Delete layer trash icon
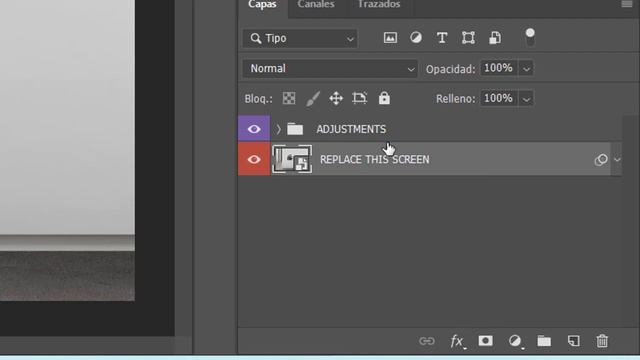The image size is (640, 360). click(x=602, y=341)
